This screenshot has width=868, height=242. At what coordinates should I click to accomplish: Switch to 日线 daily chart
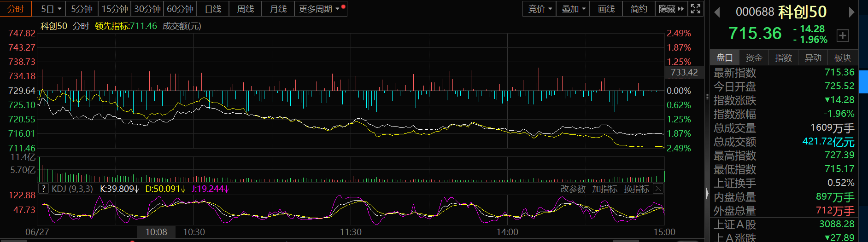coord(213,9)
